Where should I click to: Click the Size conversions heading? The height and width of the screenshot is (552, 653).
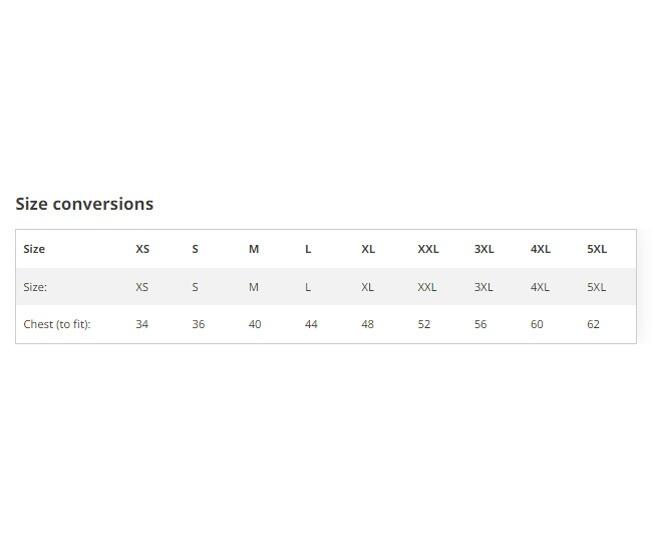(85, 204)
